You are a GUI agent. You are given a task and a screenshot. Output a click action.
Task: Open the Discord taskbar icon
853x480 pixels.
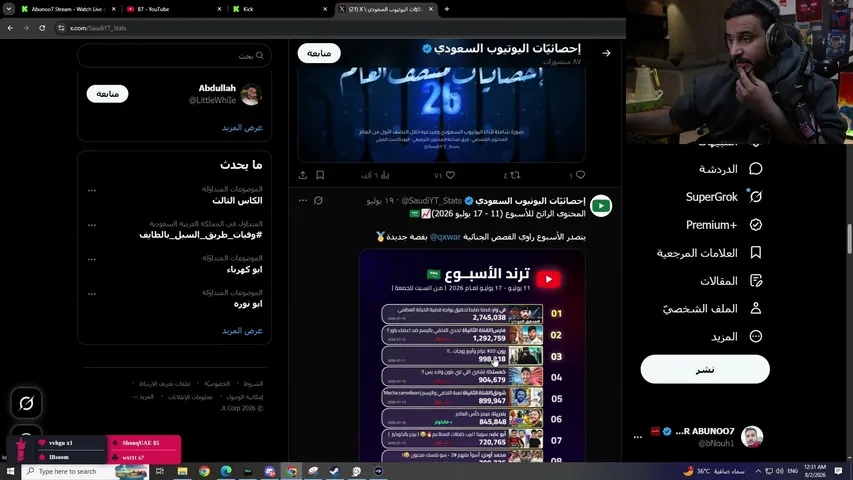(270, 471)
